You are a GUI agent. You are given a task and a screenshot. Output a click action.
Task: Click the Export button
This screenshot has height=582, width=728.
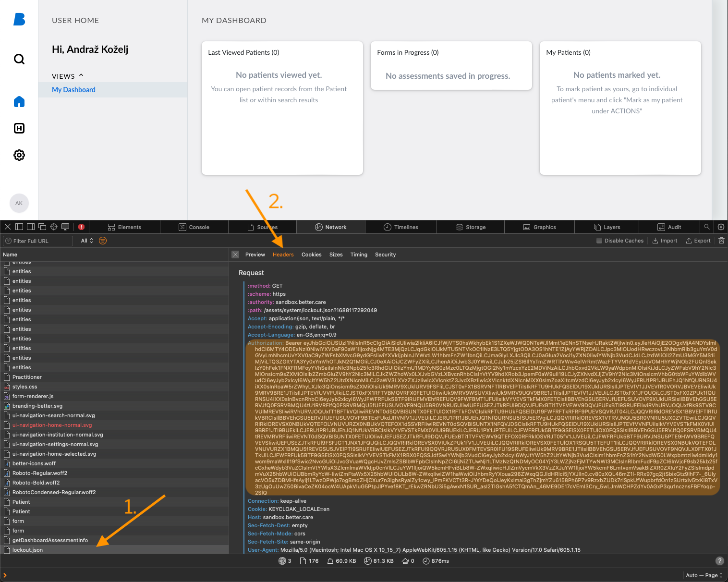point(698,241)
